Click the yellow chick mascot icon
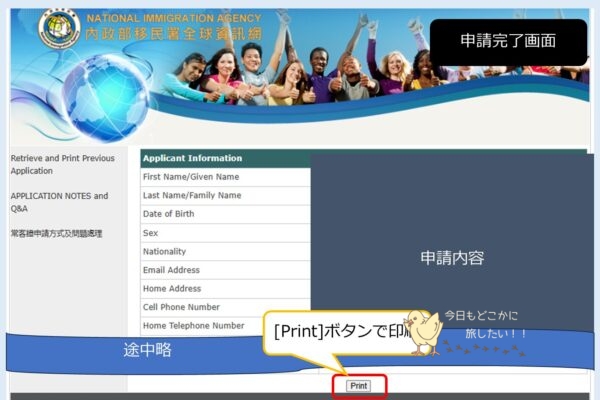Viewport: 600px width, 400px height. pos(427,331)
